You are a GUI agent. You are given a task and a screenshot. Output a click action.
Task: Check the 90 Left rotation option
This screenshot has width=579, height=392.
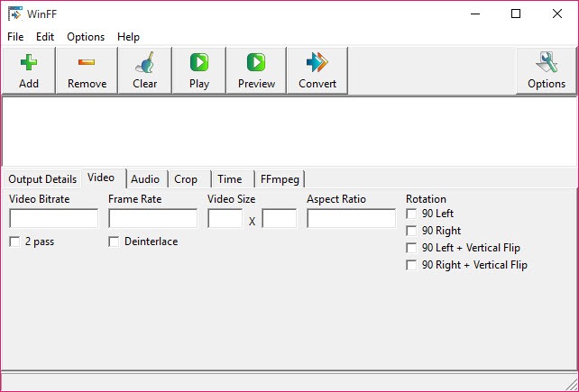[411, 214]
